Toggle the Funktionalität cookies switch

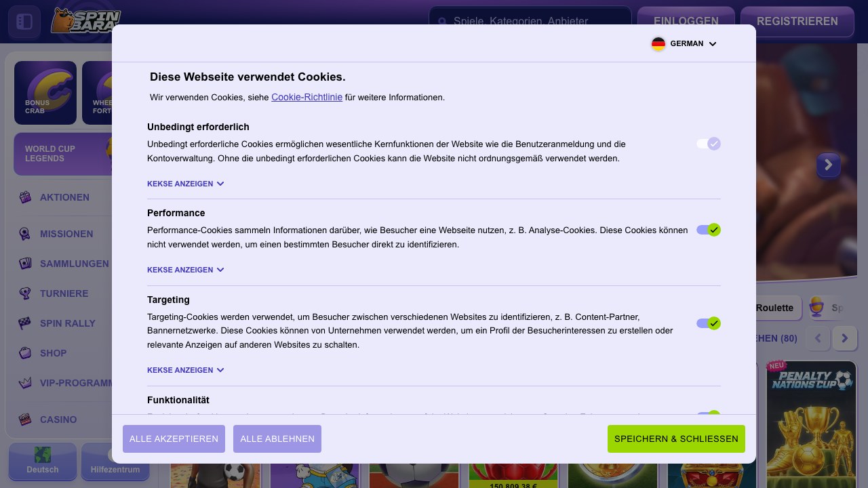708,413
